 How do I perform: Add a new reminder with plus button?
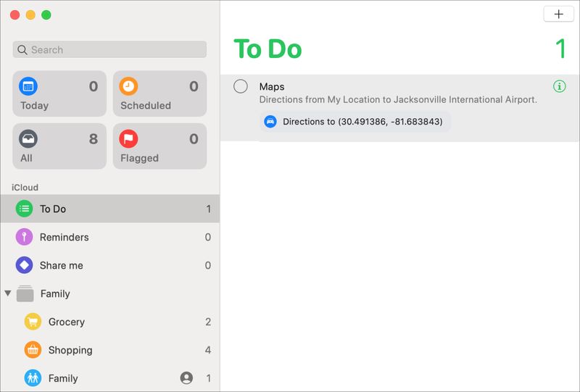tap(558, 14)
